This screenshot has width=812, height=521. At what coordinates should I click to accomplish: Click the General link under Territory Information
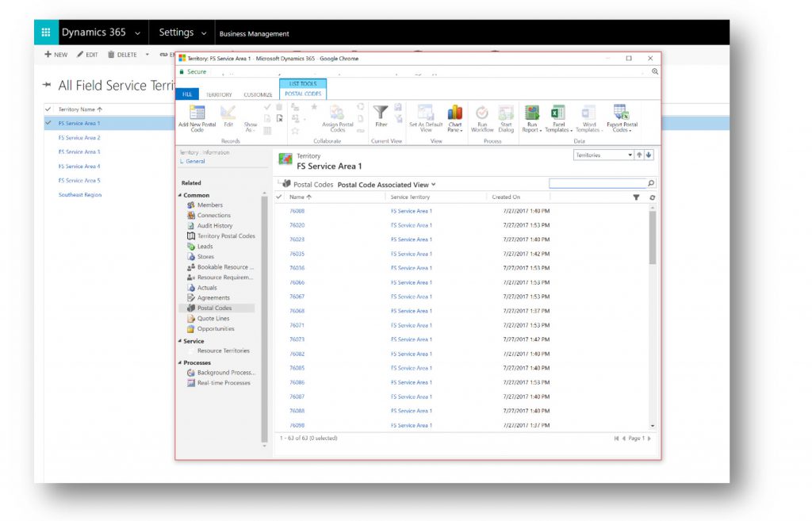click(195, 162)
